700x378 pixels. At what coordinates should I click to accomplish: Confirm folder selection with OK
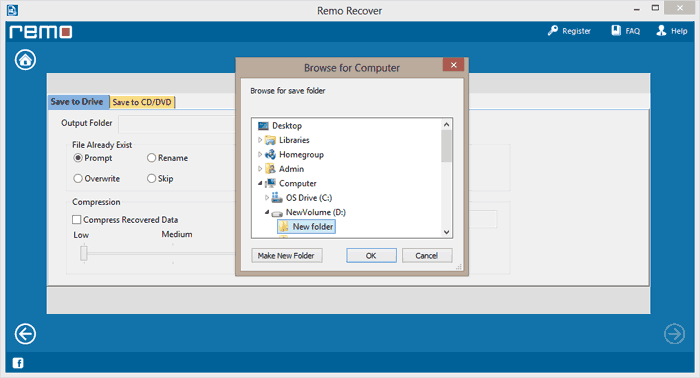[x=371, y=256]
